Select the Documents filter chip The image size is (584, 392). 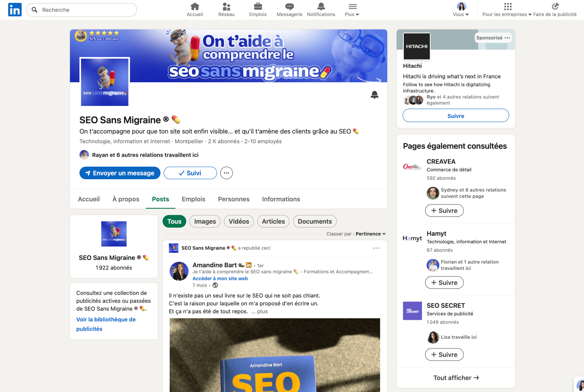(315, 221)
